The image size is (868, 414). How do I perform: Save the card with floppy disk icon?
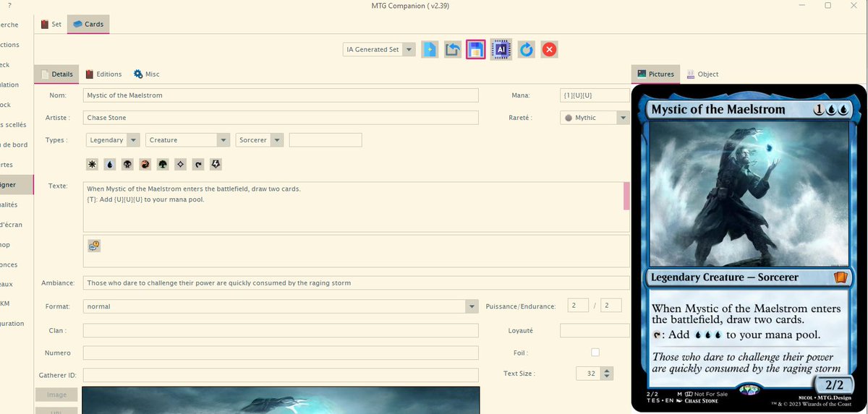tap(475, 49)
